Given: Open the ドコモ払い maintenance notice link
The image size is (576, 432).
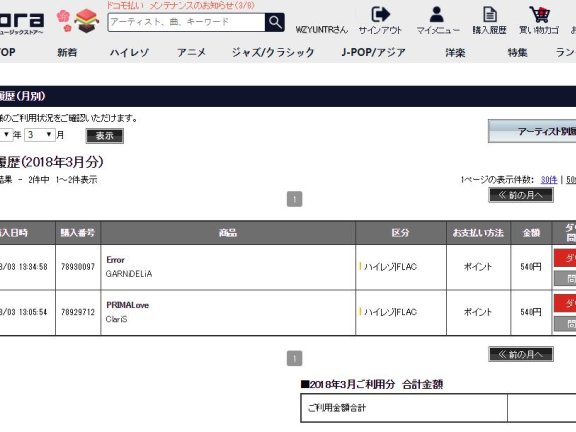Looking at the screenshot, I should pyautogui.click(x=180, y=5).
